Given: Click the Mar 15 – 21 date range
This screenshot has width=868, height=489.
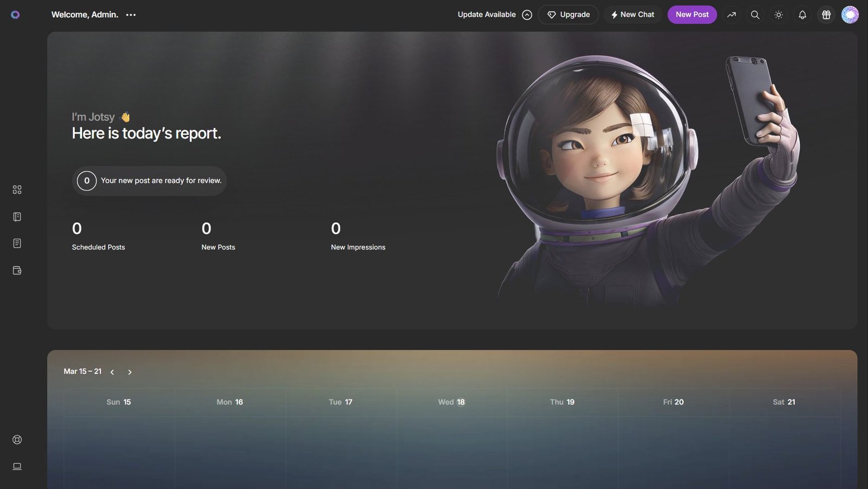Looking at the screenshot, I should [x=82, y=371].
